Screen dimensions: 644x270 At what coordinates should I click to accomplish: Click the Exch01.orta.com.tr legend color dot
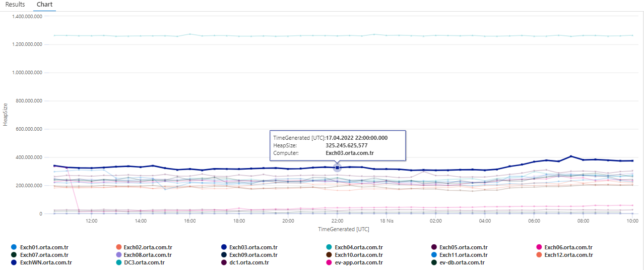pos(14,247)
